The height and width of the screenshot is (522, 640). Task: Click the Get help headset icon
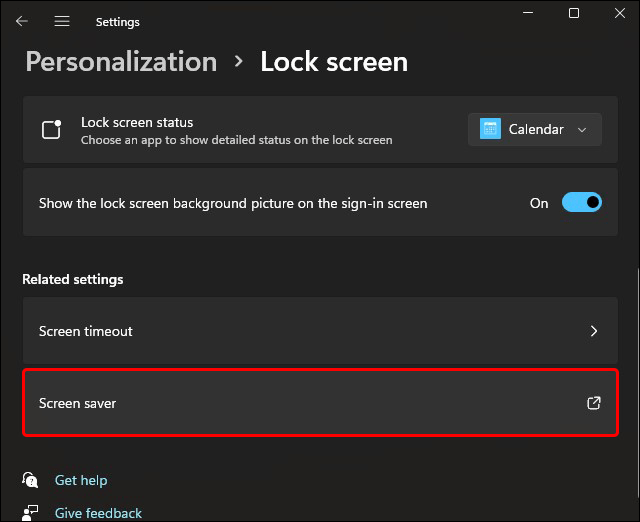31,480
